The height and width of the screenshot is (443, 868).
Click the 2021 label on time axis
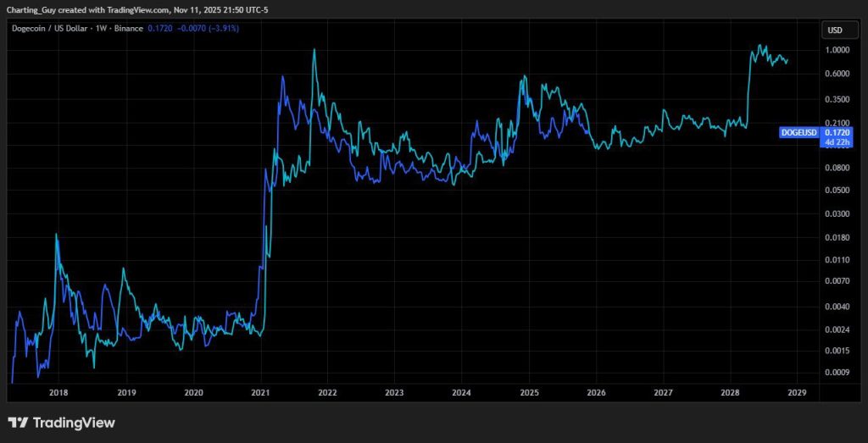(260, 392)
